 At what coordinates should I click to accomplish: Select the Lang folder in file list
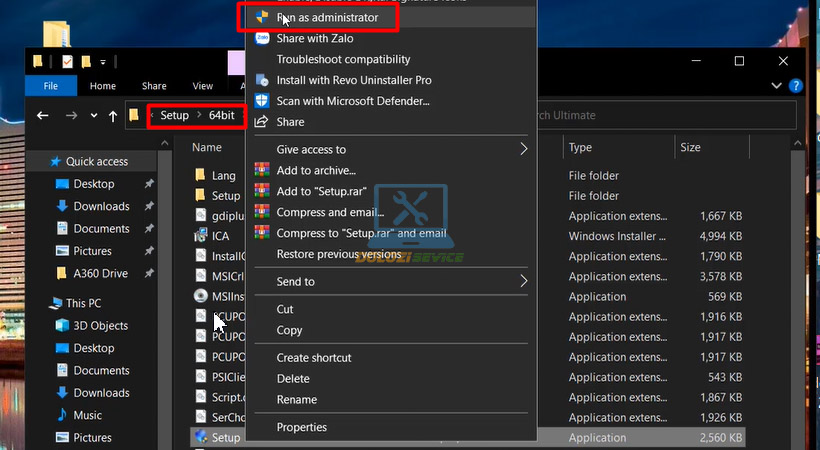click(223, 175)
